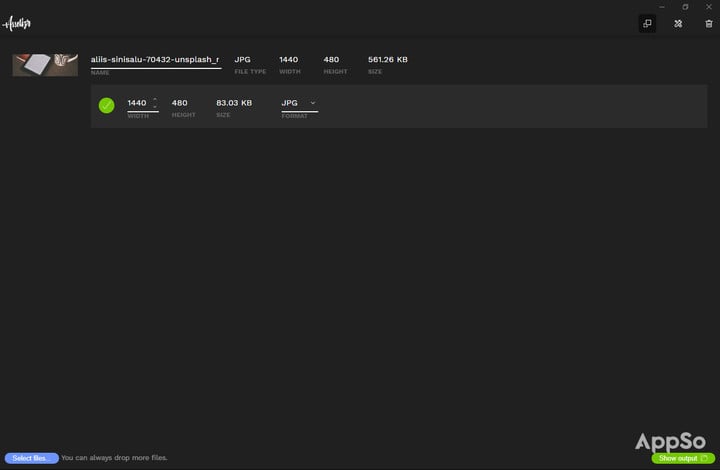Click the format dropdown chevron arrow
Image resolution: width=720 pixels, height=470 pixels.
pyautogui.click(x=313, y=103)
